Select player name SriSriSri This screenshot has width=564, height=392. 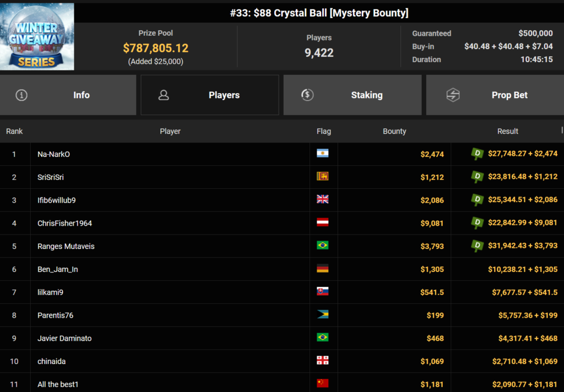tap(51, 177)
